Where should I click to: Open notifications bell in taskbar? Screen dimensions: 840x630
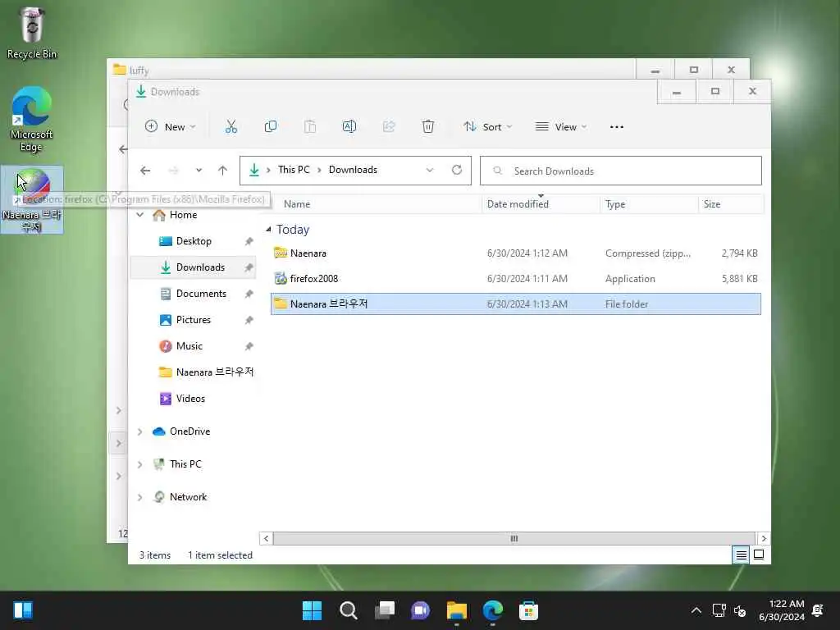coord(818,610)
